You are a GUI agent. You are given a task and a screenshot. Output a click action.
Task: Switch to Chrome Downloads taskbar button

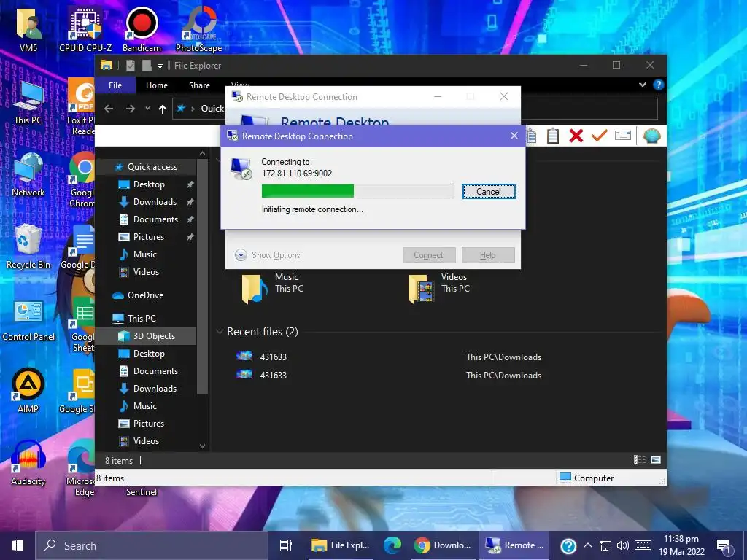click(x=442, y=545)
